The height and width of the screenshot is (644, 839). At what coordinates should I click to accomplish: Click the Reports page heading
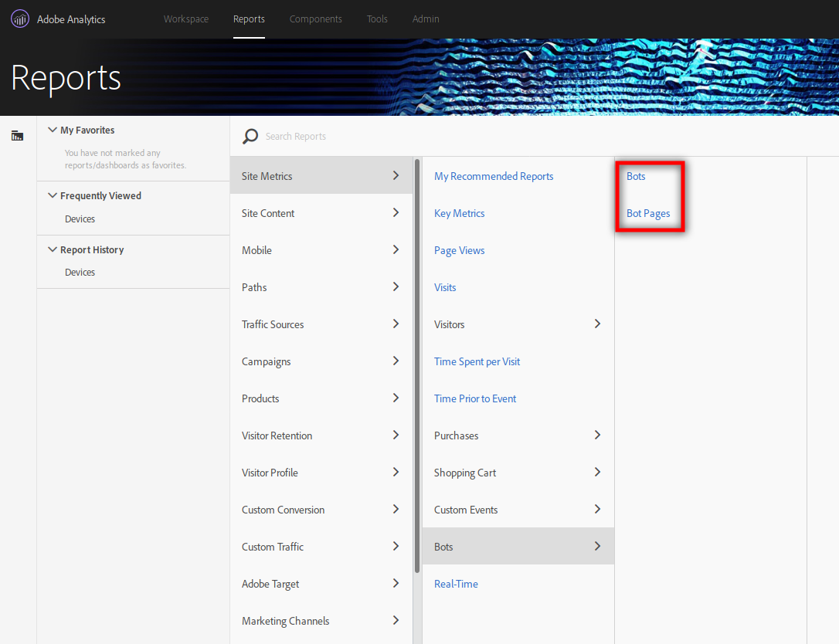[66, 78]
